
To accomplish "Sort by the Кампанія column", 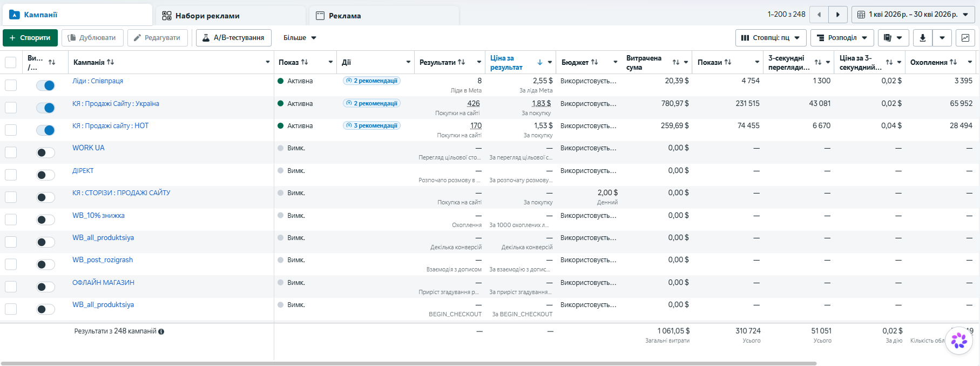I will (x=110, y=62).
